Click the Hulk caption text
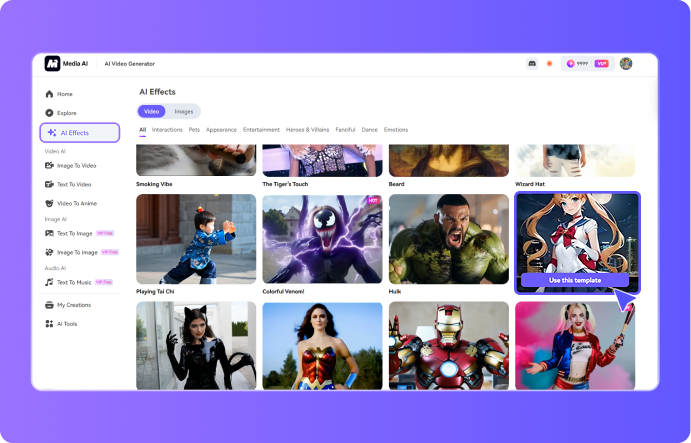This screenshot has width=691, height=443. (x=395, y=291)
